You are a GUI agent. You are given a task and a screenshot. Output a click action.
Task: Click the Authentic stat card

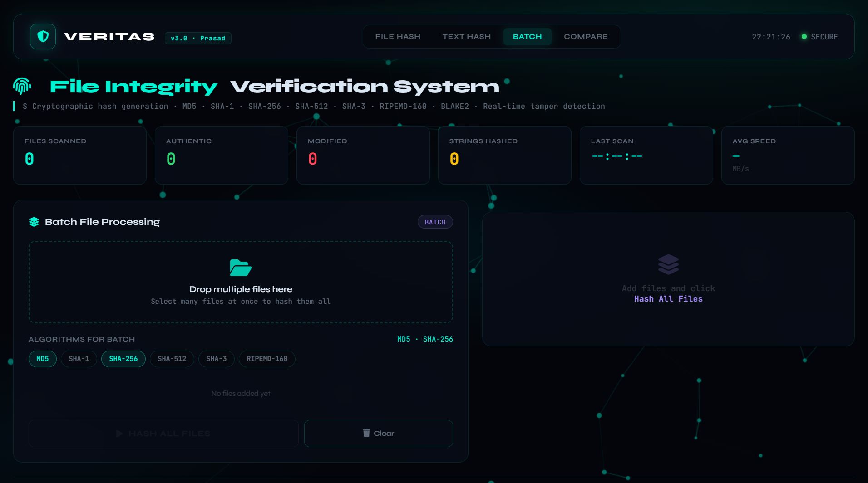click(222, 155)
